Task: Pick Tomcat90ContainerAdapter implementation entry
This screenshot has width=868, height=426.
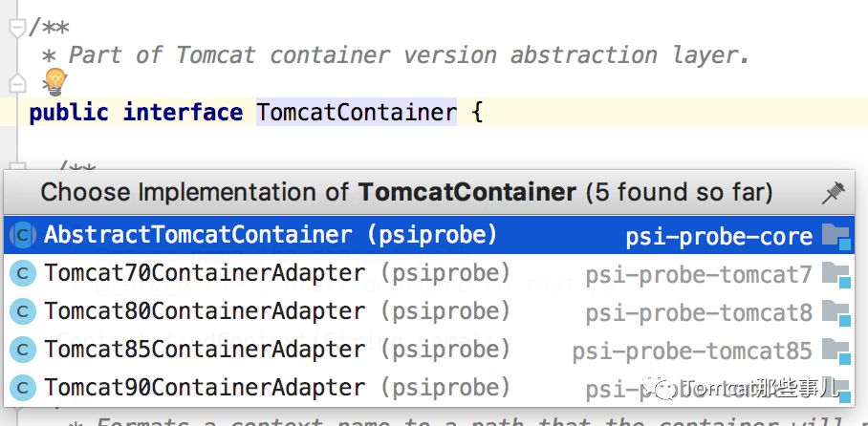Action: click(204, 388)
